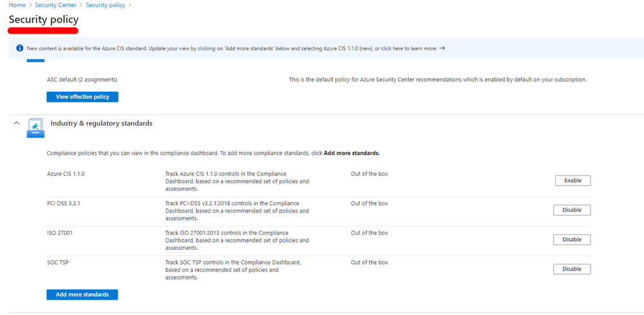This screenshot has height=315, width=644.
Task: Select the ASC default (2 assignments) text
Action: [x=82, y=80]
